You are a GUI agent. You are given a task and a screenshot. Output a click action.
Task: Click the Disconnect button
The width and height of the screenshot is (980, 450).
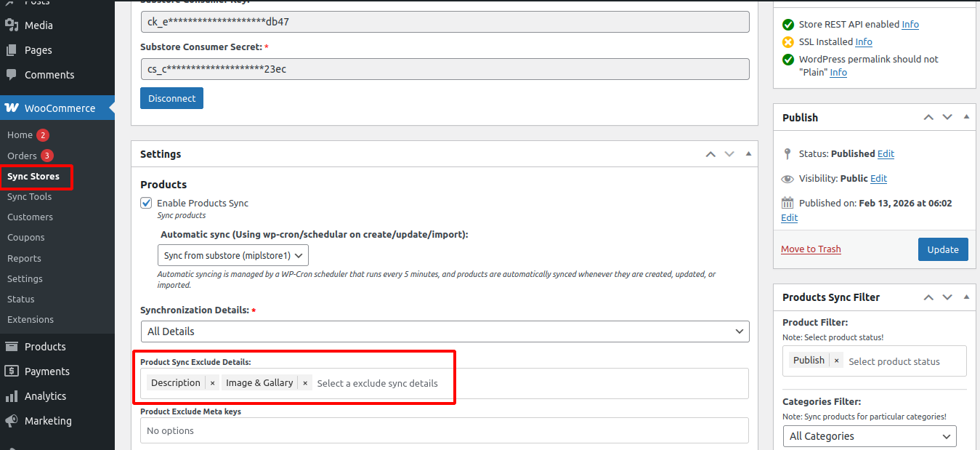coord(171,99)
